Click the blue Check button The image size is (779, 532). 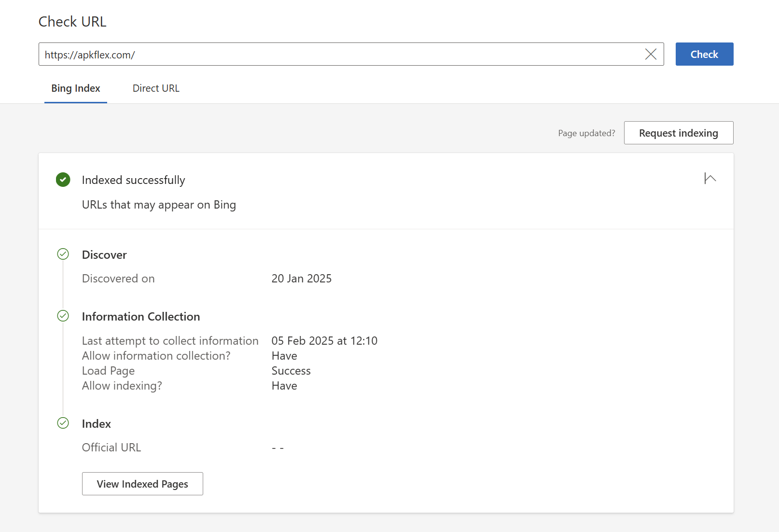click(704, 54)
